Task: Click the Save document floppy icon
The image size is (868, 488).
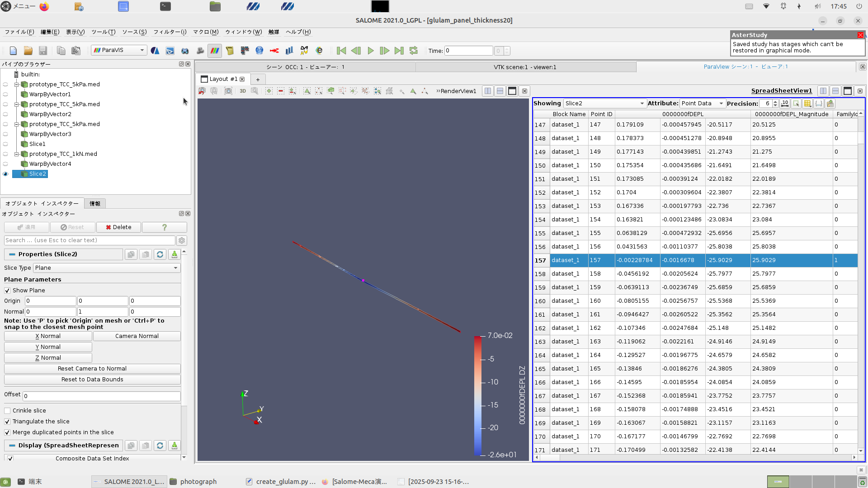Action: click(x=43, y=51)
